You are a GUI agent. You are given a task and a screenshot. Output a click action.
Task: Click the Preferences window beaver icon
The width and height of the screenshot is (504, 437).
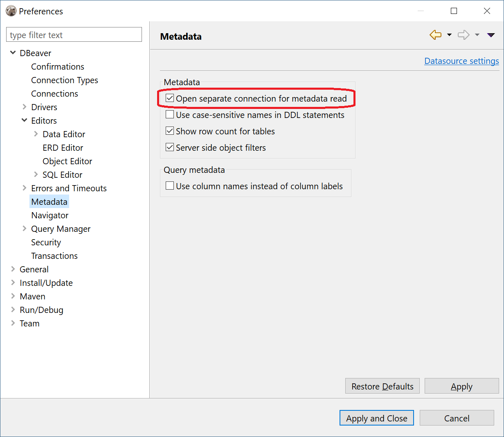pos(11,11)
